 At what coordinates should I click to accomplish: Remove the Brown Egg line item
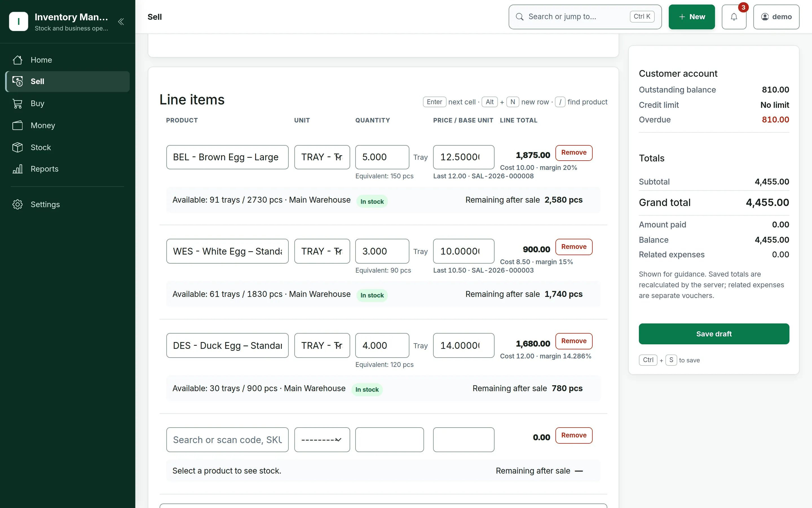[574, 153]
